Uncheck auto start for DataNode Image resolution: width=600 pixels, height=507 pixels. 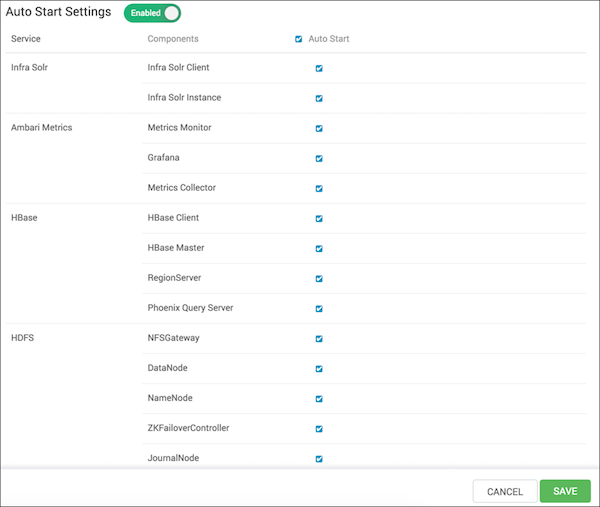tap(319, 369)
